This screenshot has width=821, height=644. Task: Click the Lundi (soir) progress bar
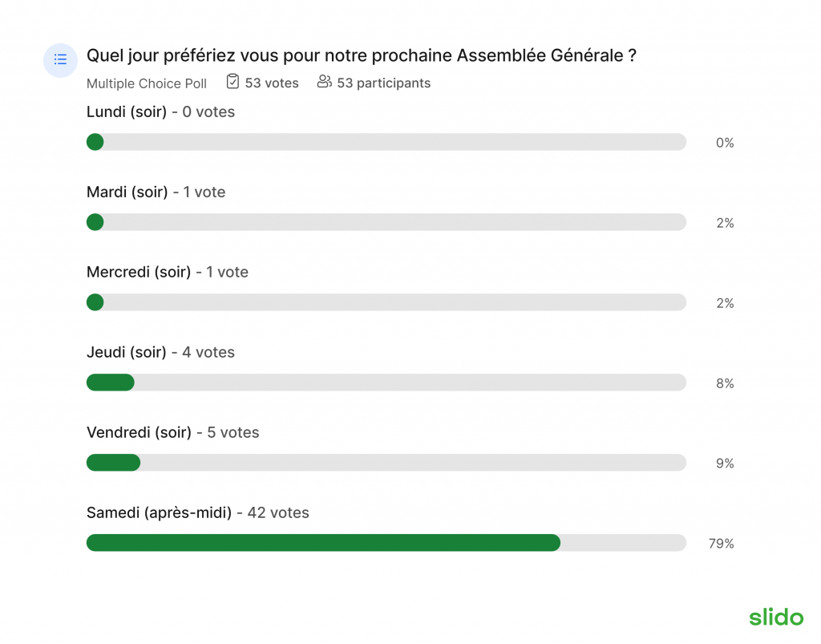pyautogui.click(x=386, y=142)
